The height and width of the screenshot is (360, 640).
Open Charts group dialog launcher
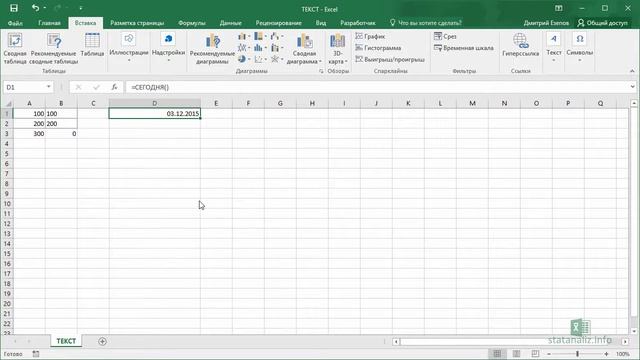point(321,71)
